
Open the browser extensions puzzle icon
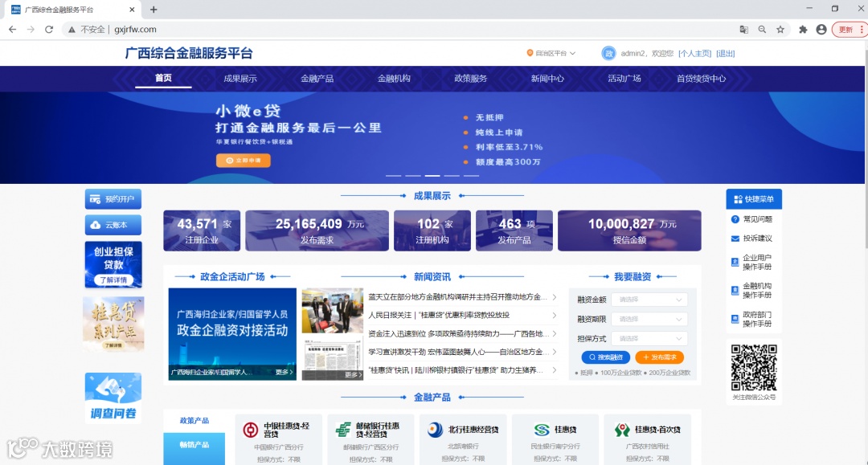[x=803, y=29]
